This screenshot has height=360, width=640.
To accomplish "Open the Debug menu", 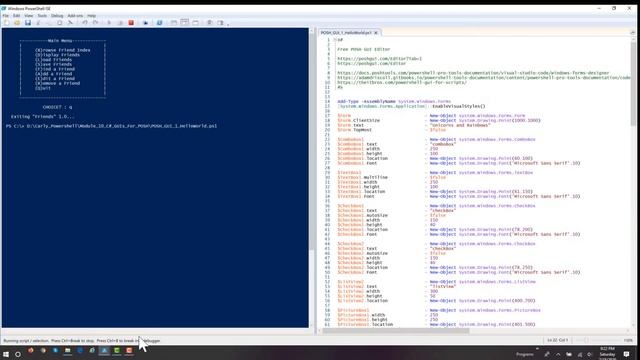I will click(x=57, y=16).
